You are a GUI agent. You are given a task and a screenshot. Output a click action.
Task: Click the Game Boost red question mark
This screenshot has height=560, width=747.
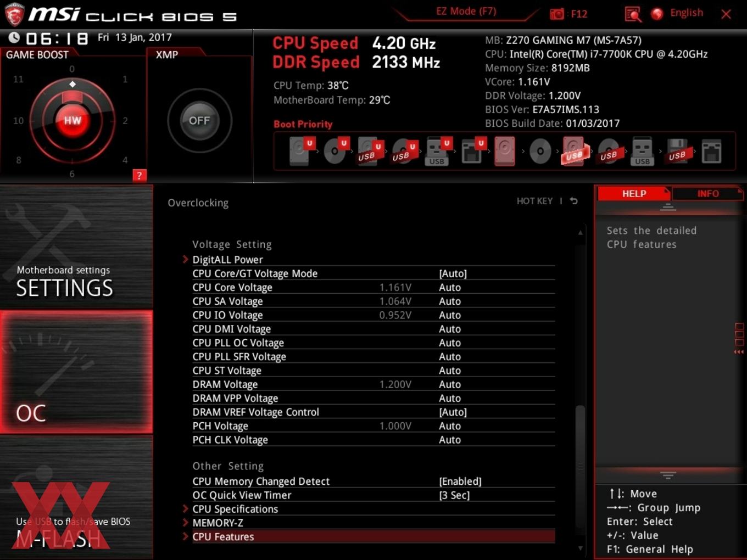(139, 176)
